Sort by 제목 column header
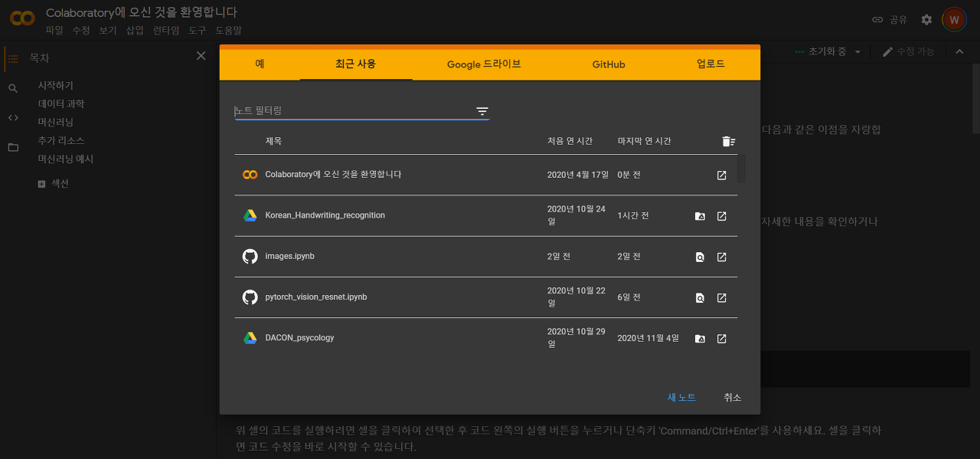 [x=273, y=141]
